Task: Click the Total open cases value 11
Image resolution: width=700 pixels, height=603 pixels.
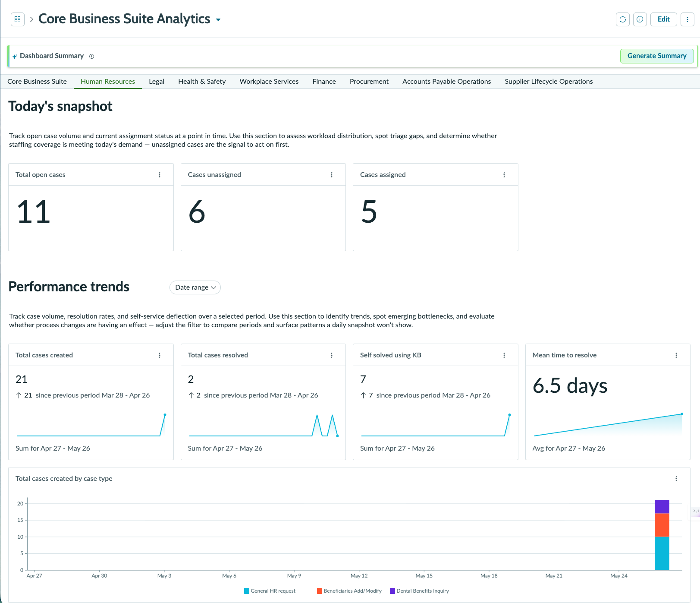Action: [34, 212]
